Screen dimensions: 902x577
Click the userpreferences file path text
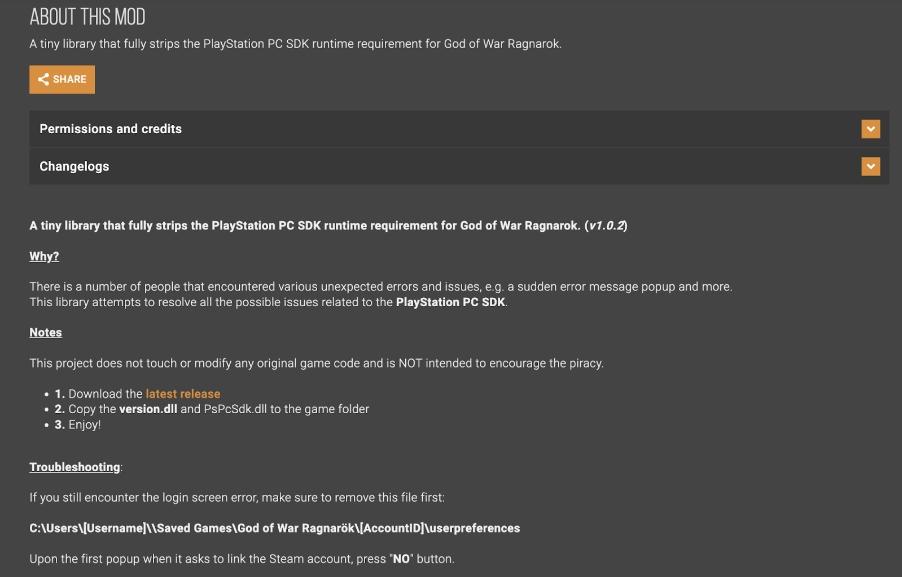tap(274, 528)
